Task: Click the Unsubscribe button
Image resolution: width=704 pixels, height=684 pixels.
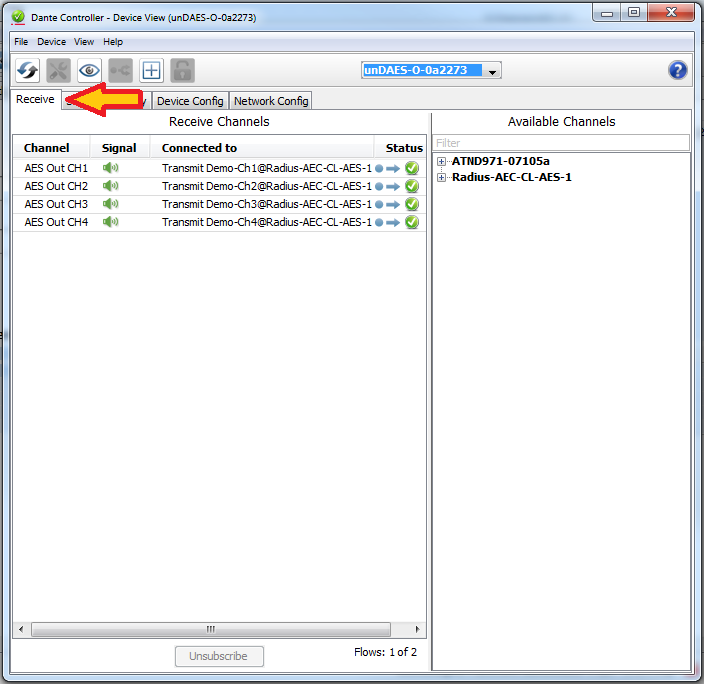Action: coord(219,656)
